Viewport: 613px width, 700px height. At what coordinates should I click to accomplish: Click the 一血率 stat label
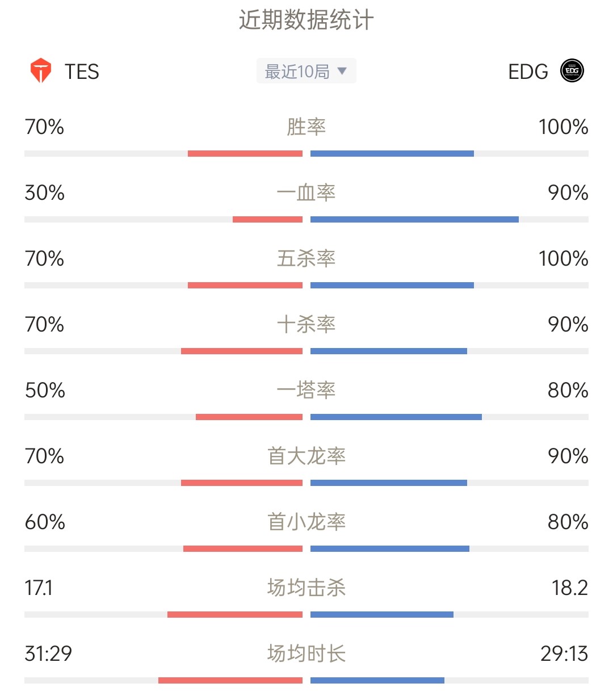(306, 192)
